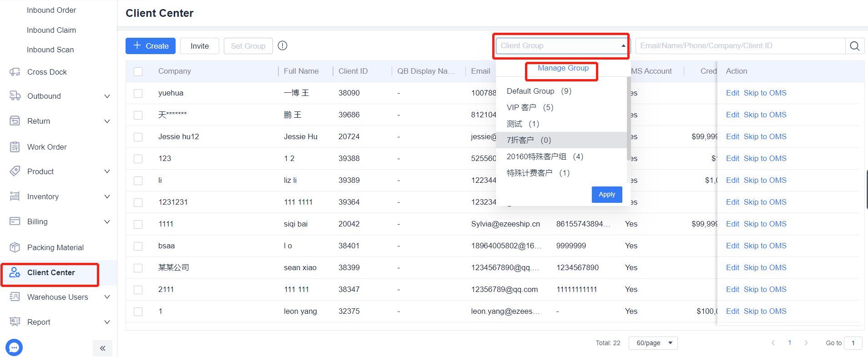Choose Default Group from the list
The height and width of the screenshot is (357, 868).
(539, 91)
